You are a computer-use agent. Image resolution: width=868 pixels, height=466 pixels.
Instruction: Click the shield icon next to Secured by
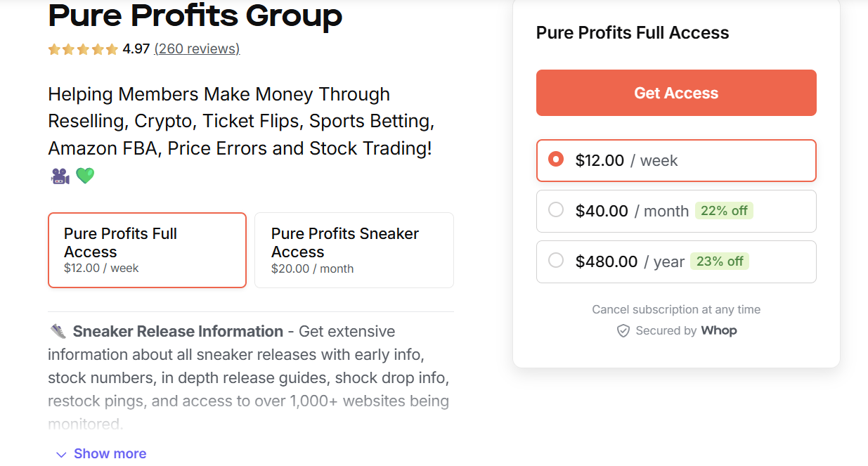click(x=623, y=330)
